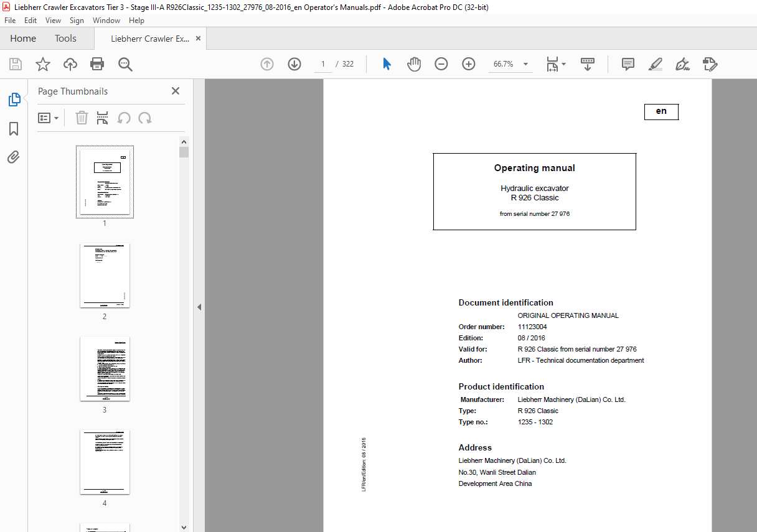Zoom in with the plus icon

pos(469,64)
